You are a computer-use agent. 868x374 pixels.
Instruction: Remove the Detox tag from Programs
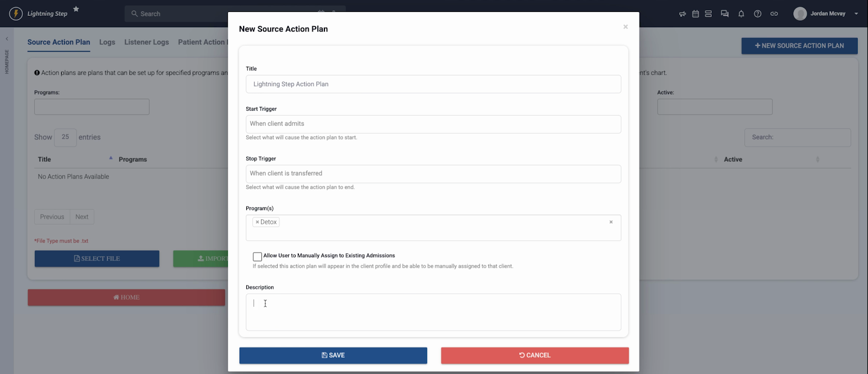coord(257,222)
